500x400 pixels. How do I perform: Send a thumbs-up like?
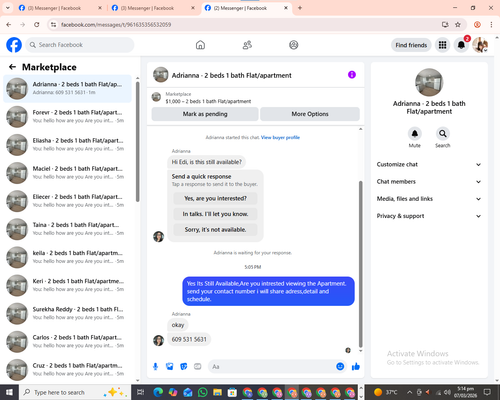coord(356,367)
